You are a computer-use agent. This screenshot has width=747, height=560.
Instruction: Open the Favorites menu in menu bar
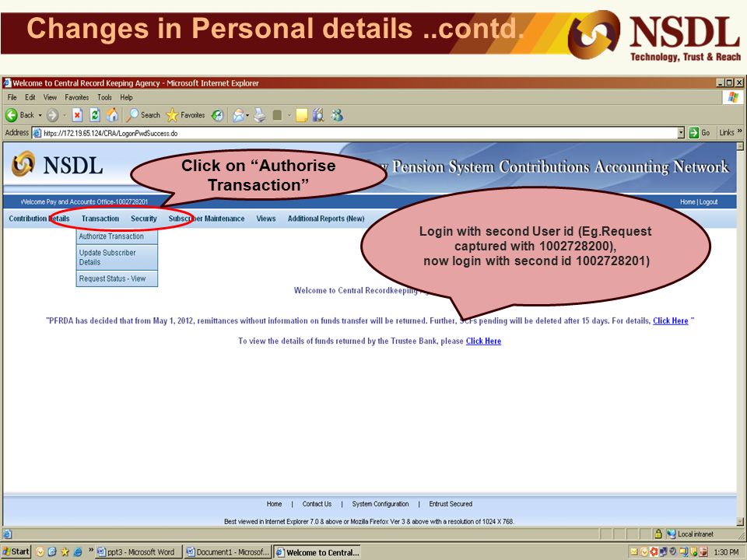tap(77, 97)
